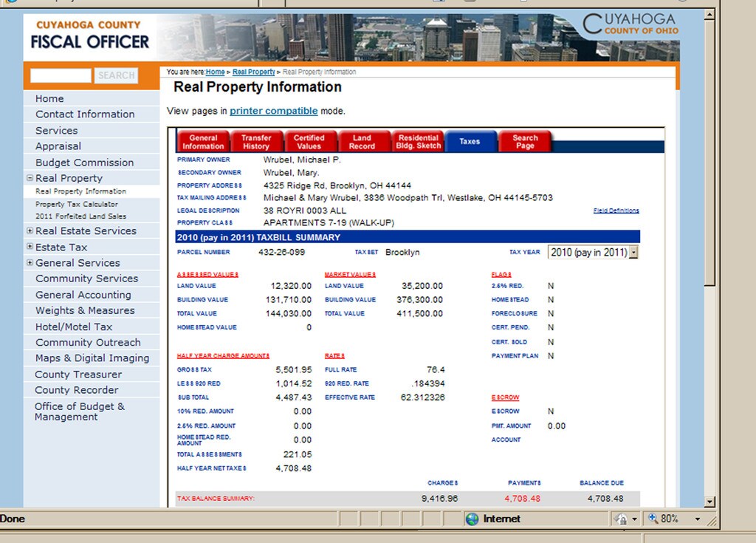Click the Cuyahoga County of Ohio logo

(x=630, y=25)
